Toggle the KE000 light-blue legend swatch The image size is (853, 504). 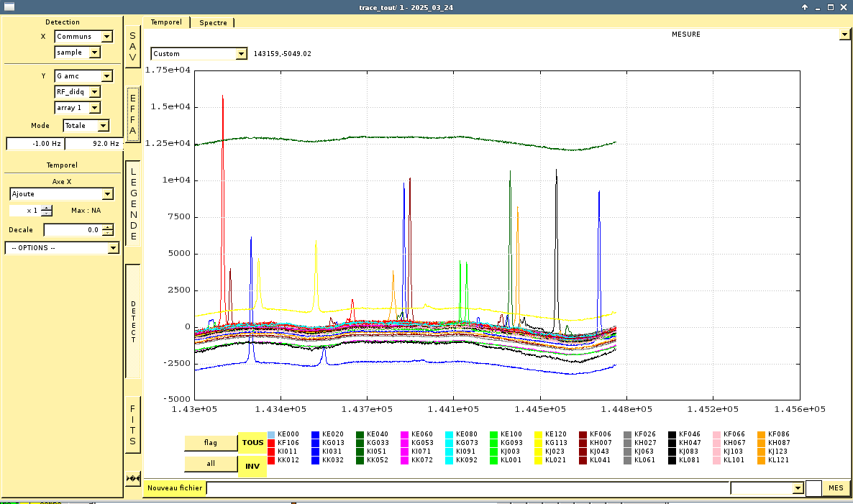(x=271, y=434)
